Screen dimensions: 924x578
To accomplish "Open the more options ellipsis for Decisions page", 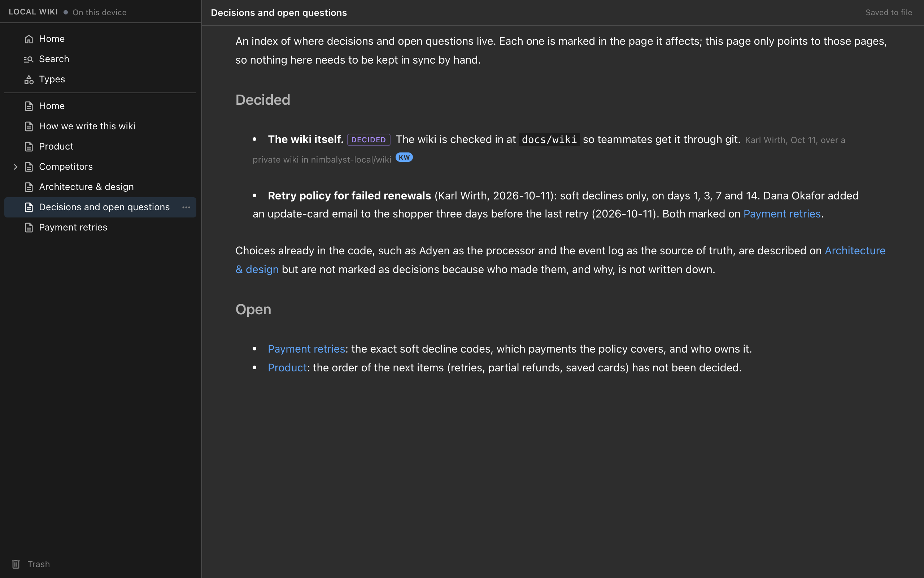I will click(186, 207).
